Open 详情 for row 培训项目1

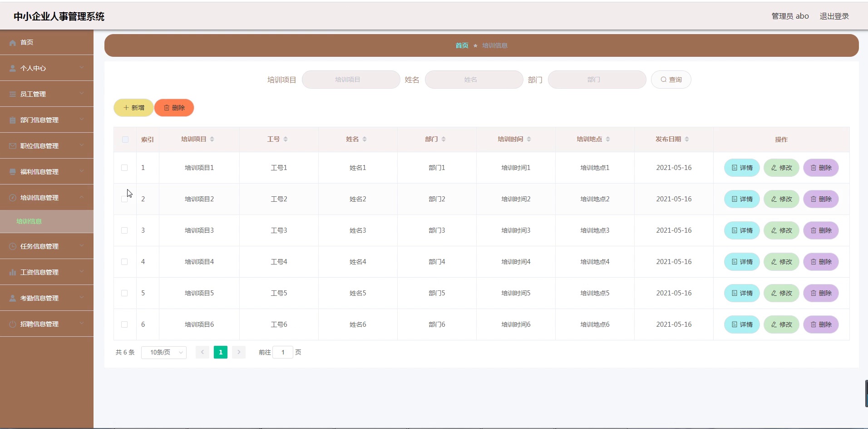(x=742, y=168)
